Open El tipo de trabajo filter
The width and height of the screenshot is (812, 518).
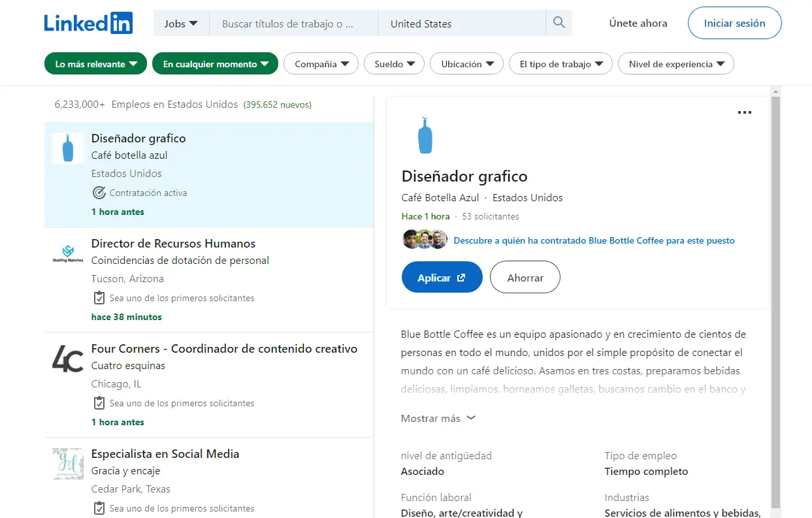[560, 64]
